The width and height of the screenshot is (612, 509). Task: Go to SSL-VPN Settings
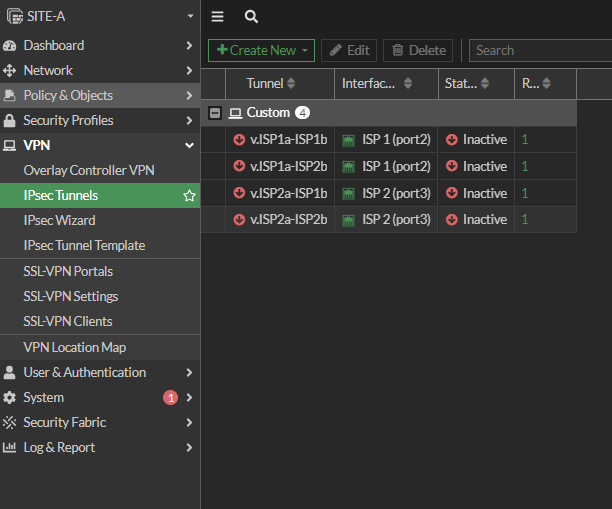(71, 296)
